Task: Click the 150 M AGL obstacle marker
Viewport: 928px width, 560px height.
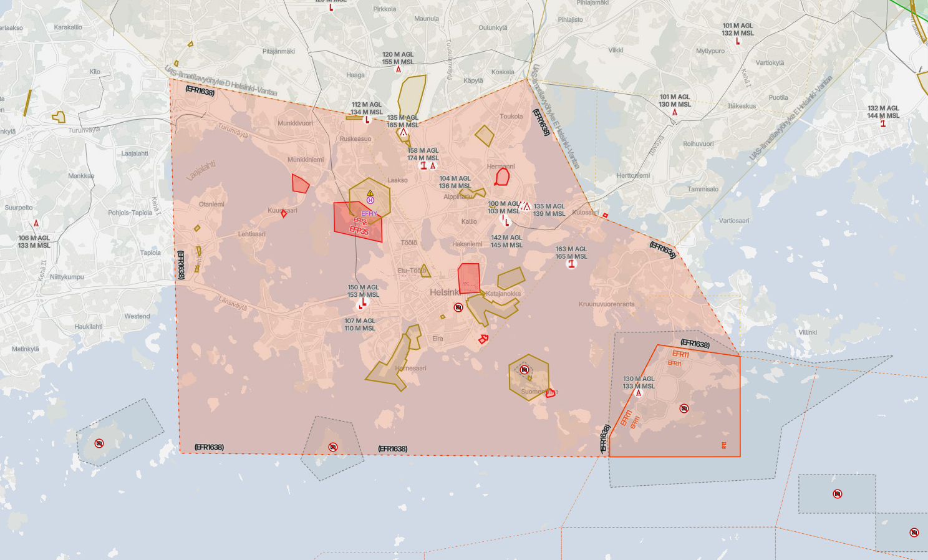Action: 363,304
